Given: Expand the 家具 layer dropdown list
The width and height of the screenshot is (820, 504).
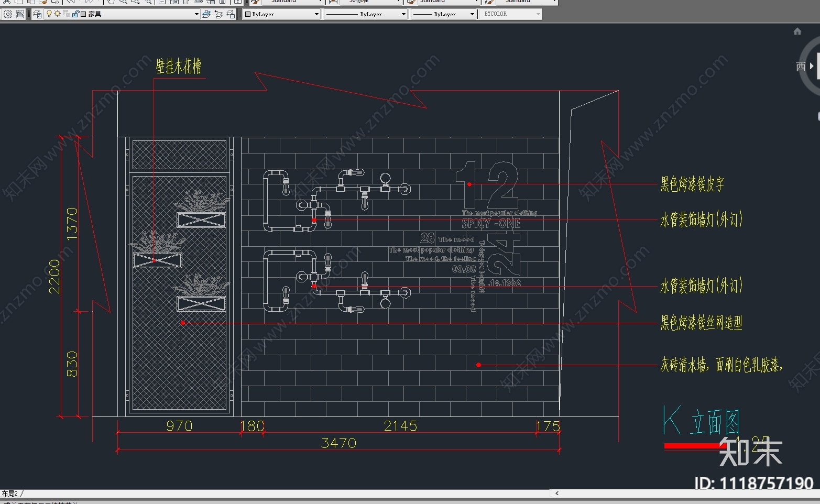Looking at the screenshot, I should 196,14.
